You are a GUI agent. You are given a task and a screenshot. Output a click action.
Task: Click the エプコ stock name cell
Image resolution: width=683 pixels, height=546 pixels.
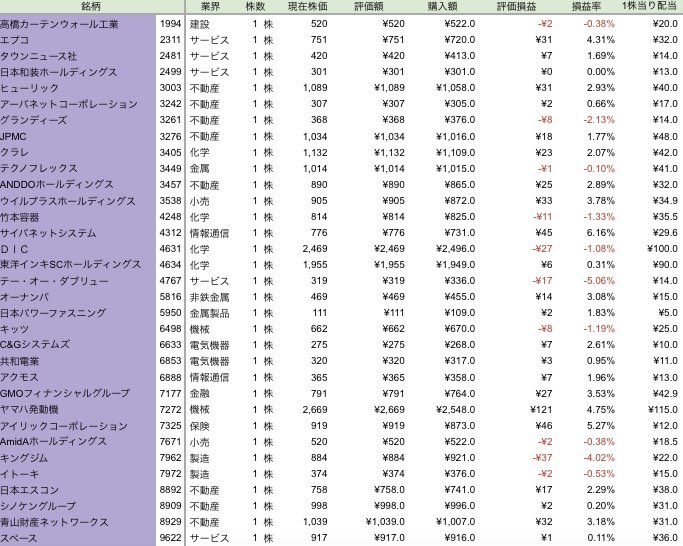(x=15, y=40)
